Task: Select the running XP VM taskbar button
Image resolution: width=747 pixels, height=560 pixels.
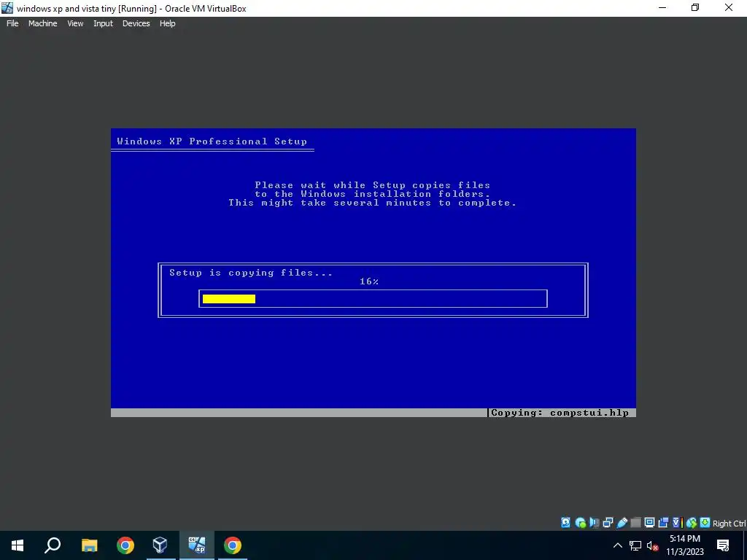Action: (197, 545)
